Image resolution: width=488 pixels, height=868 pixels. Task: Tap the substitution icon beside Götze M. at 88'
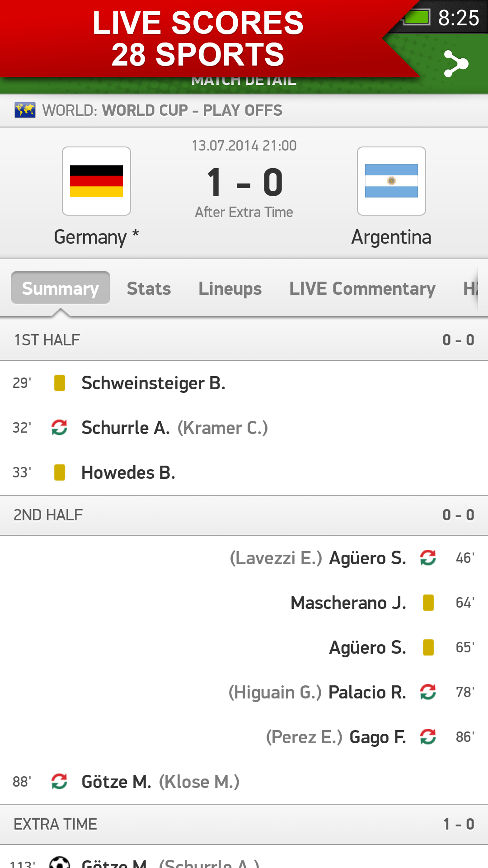click(59, 781)
